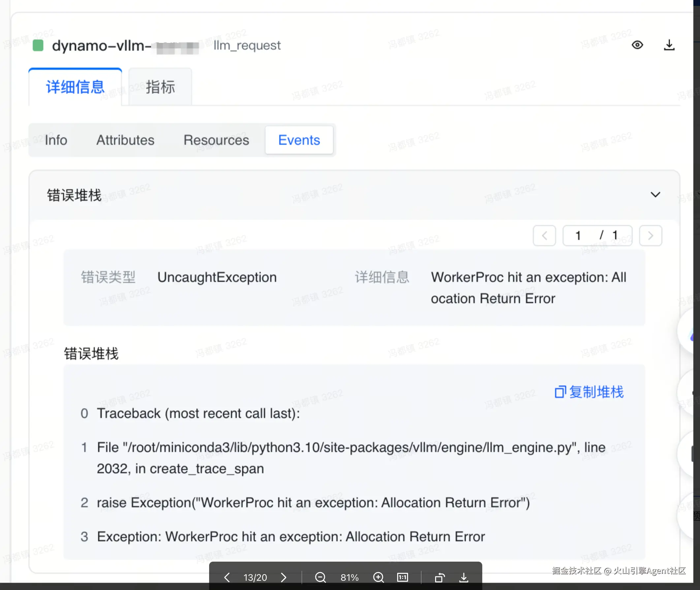
Task: Click the 复制堆栈 link
Action: 596,392
